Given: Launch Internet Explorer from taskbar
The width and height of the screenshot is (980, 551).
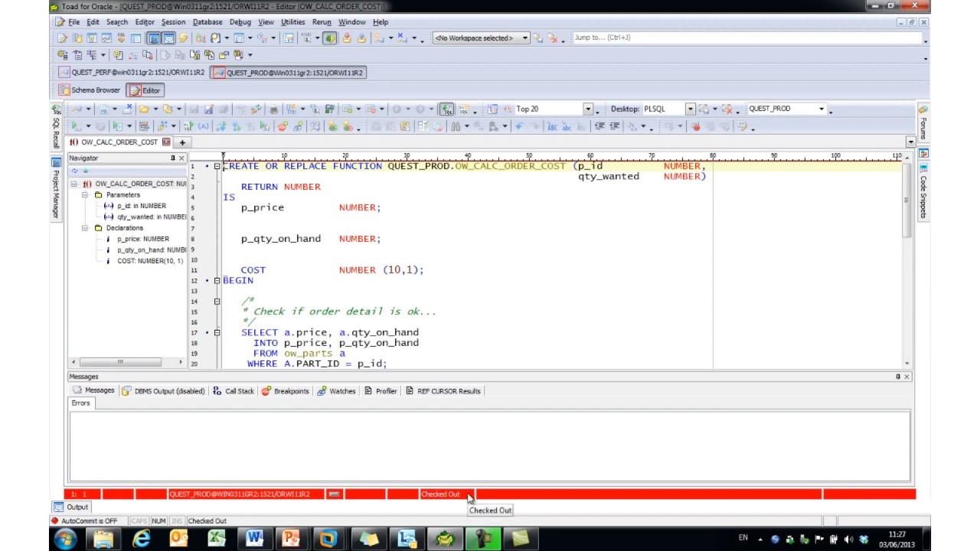Looking at the screenshot, I should point(141,539).
